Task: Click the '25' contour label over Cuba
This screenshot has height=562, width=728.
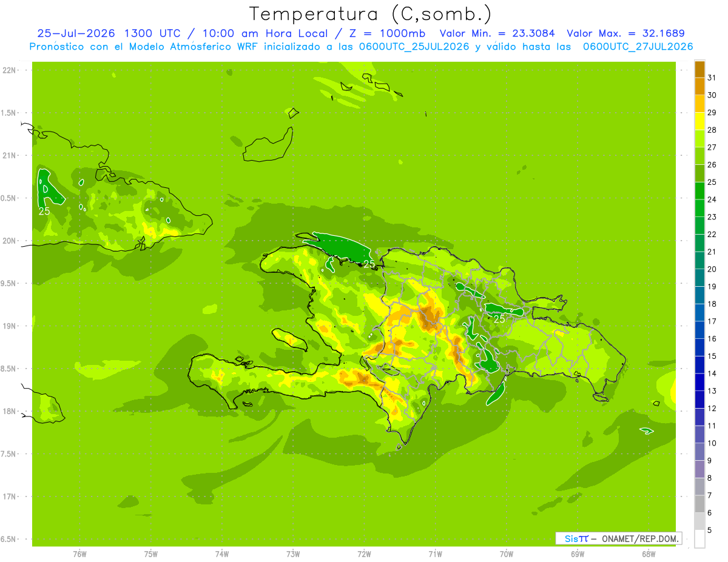Action: tap(44, 212)
